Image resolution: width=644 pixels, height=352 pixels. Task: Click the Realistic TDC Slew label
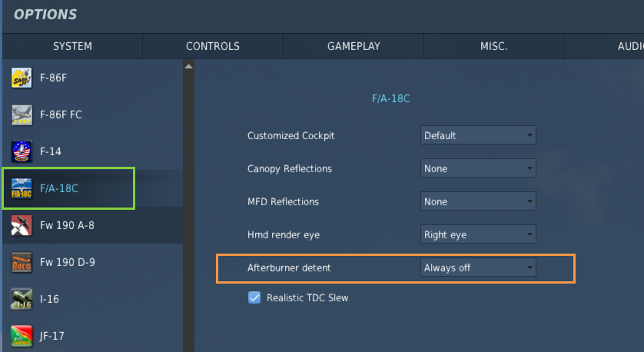307,297
